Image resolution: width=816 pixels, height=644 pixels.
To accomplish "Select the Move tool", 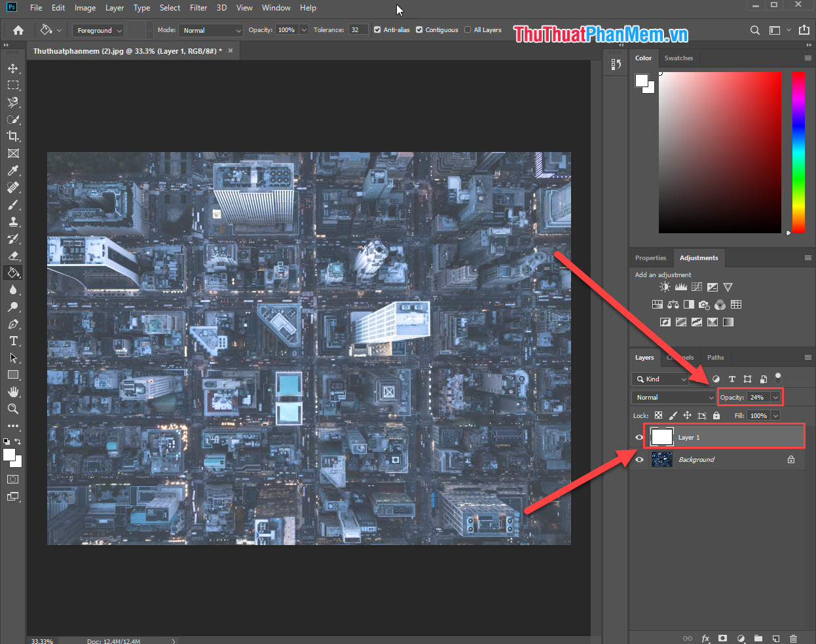I will (13, 67).
